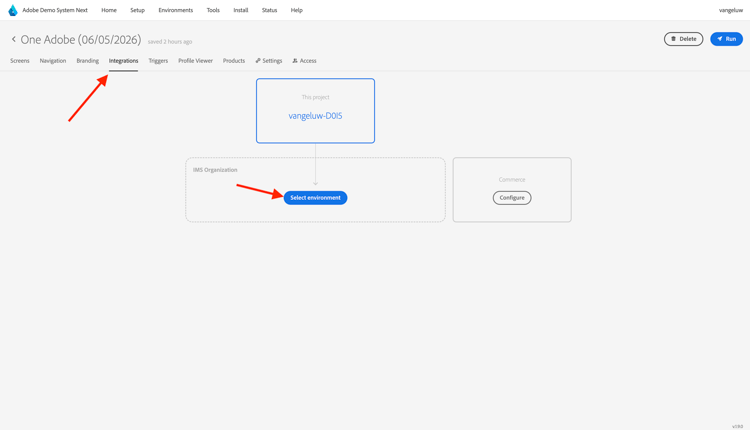750x430 pixels.
Task: Open the Access tab
Action: 304,61
